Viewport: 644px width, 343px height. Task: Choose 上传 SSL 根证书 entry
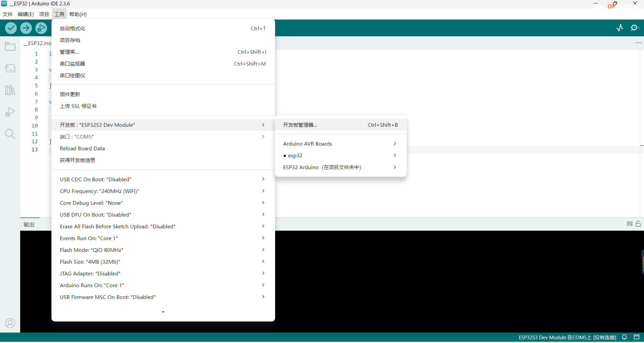(163, 106)
